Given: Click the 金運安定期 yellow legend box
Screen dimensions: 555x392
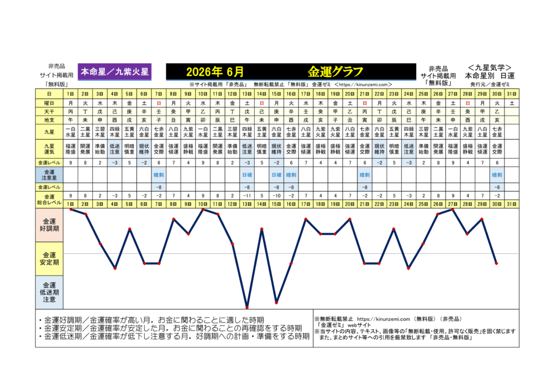Looking at the screenshot, I should pos(49,258).
